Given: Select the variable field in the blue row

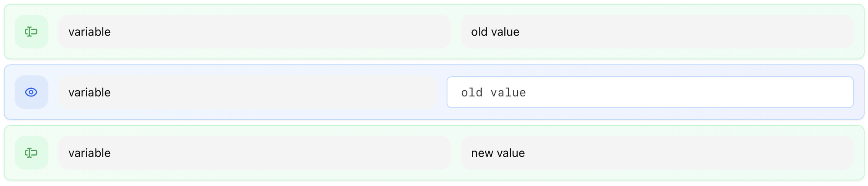Looking at the screenshot, I should 247,92.
